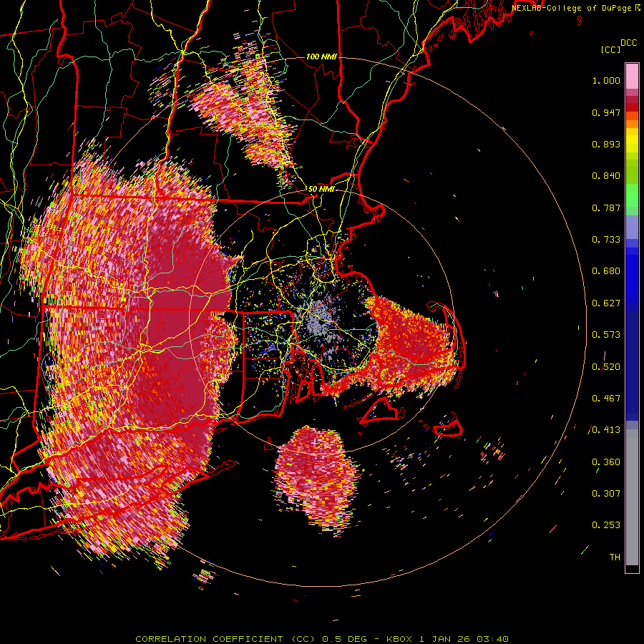644x644 pixels.
Task: Click the 0.893 scale value
Action: coord(606,144)
